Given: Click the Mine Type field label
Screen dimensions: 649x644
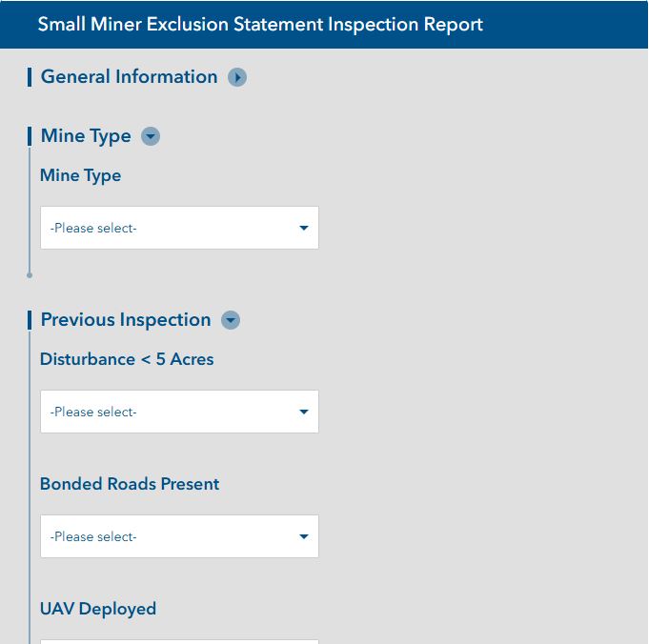Looking at the screenshot, I should tap(81, 175).
